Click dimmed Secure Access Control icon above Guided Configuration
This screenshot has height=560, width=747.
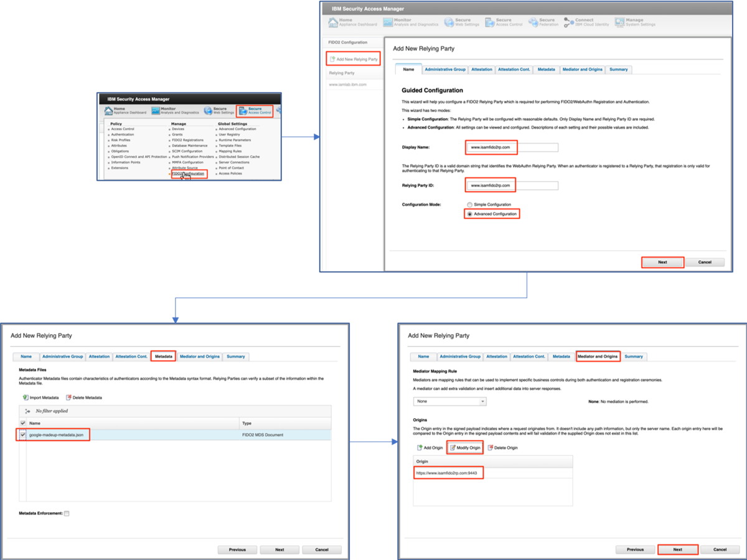(490, 22)
